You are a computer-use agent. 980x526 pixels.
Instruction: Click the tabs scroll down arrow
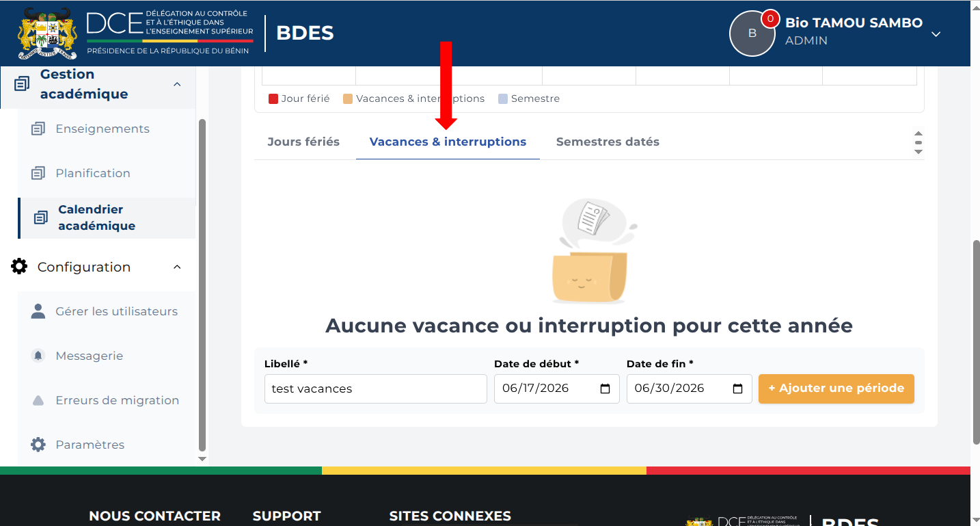point(918,151)
